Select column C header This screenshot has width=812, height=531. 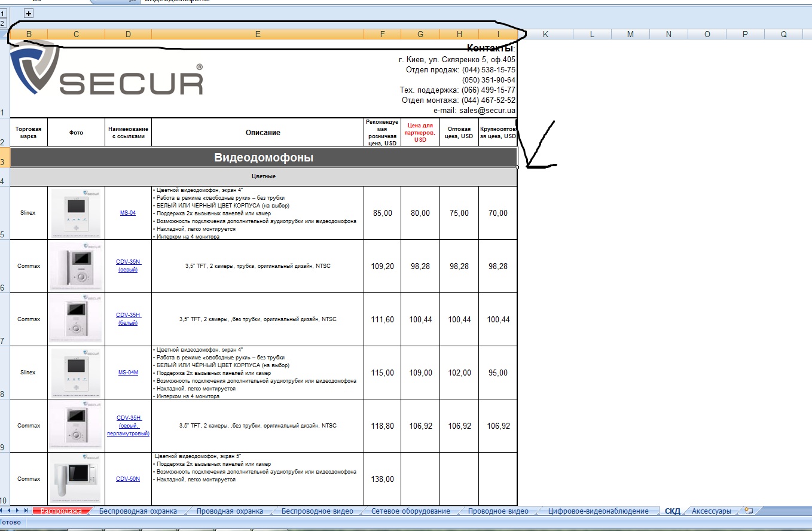[76, 35]
